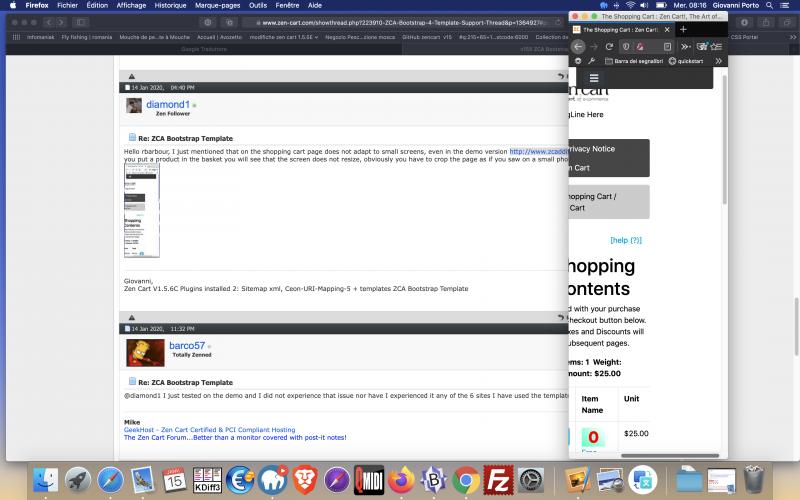Expand Firefox toolbar overflow chevron
Viewport: 800px width, 500px height.
pyautogui.click(x=685, y=46)
